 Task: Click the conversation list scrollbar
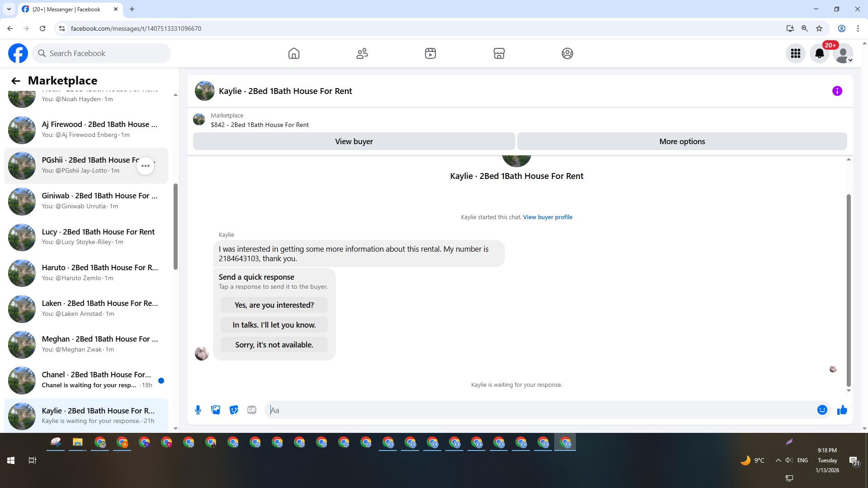(175, 226)
